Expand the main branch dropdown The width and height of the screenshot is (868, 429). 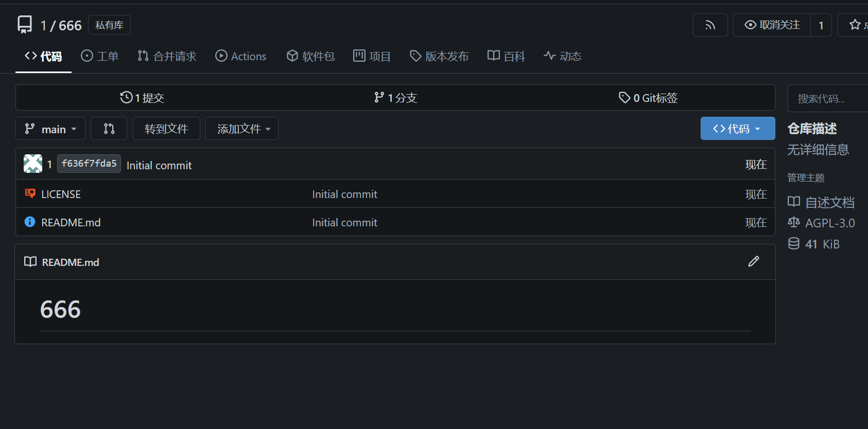50,129
